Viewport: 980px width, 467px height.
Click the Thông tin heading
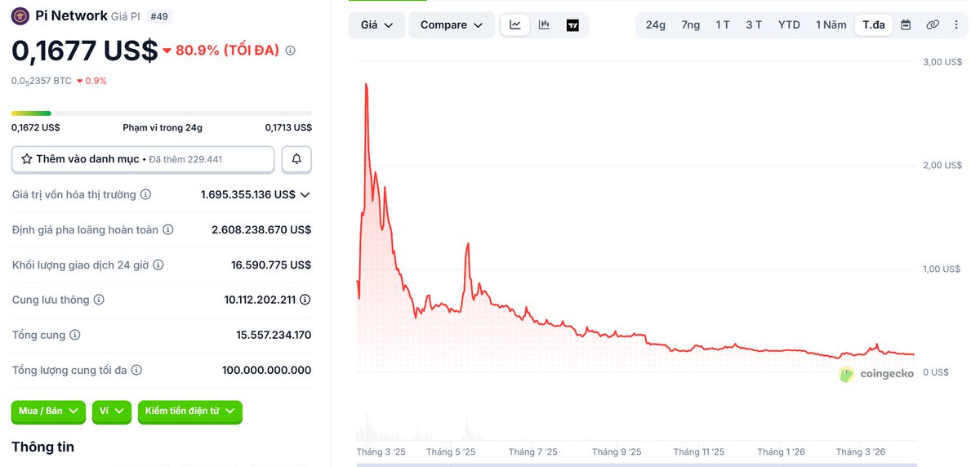(42, 447)
